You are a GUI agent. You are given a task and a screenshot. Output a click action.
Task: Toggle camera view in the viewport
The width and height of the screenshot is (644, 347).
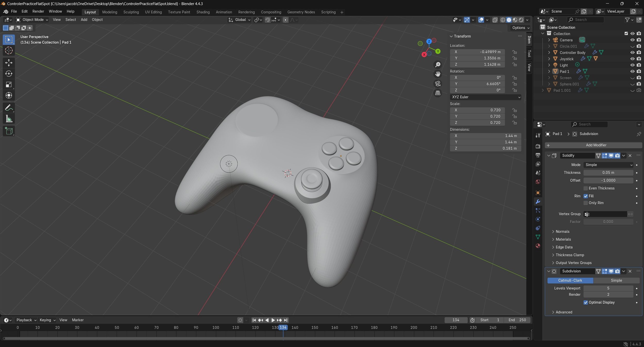[438, 83]
